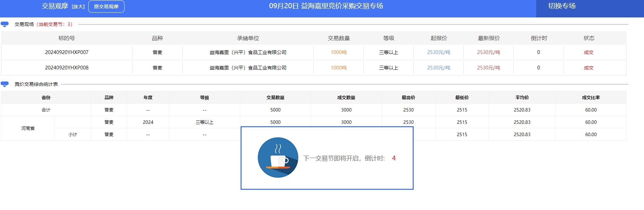Open the 切换专场 switch-session tab

tap(562, 6)
